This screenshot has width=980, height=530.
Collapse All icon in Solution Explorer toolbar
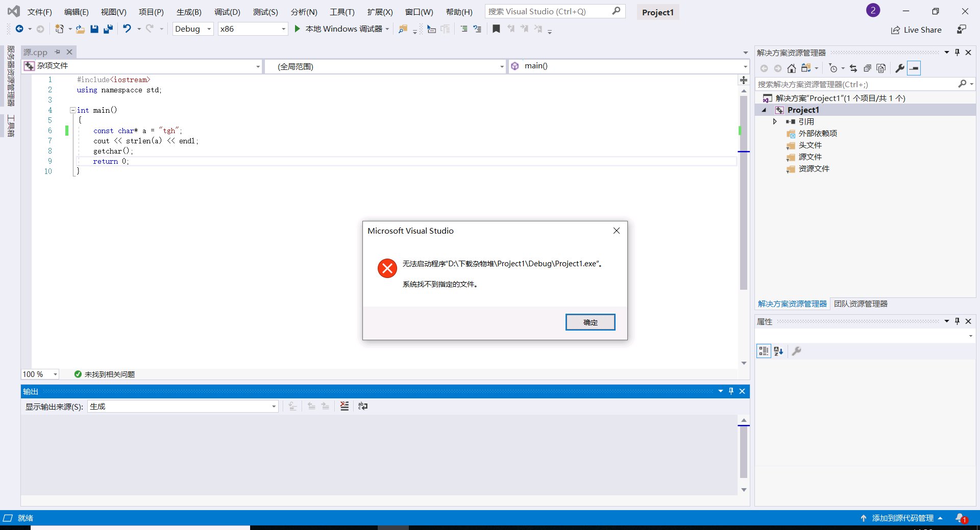(x=867, y=68)
